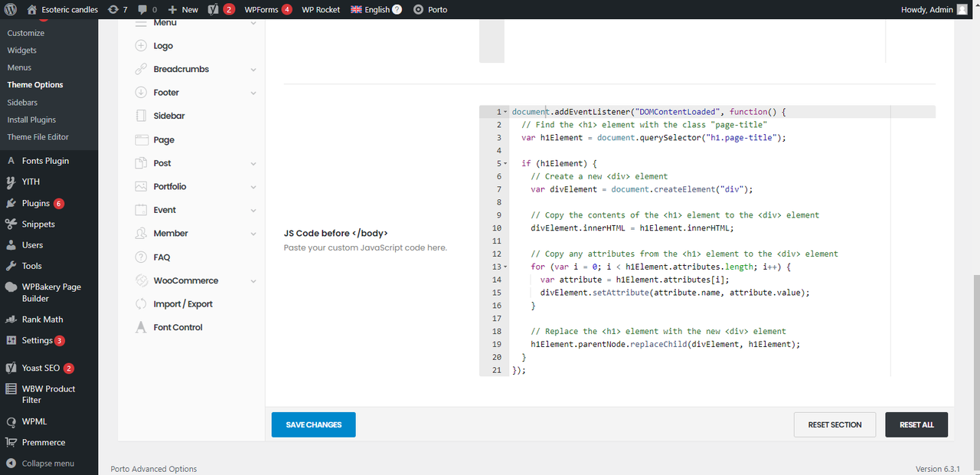Image resolution: width=980 pixels, height=475 pixels.
Task: Click the Import / Export refresh icon
Action: pyautogui.click(x=141, y=304)
